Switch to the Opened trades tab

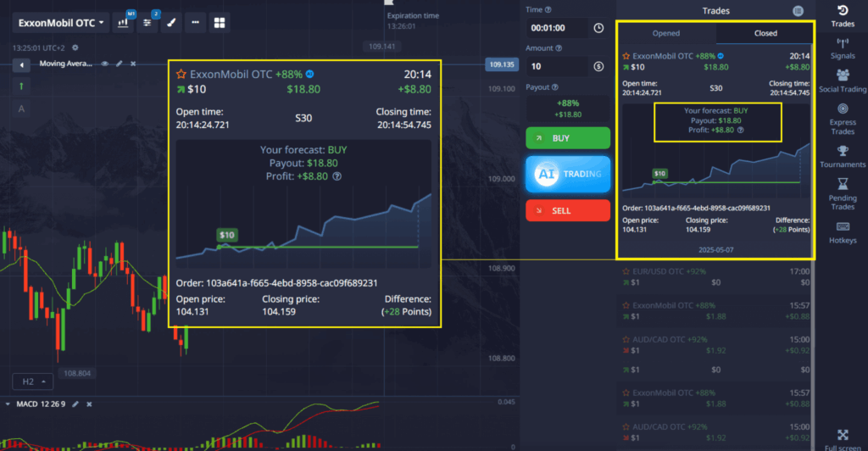point(666,33)
